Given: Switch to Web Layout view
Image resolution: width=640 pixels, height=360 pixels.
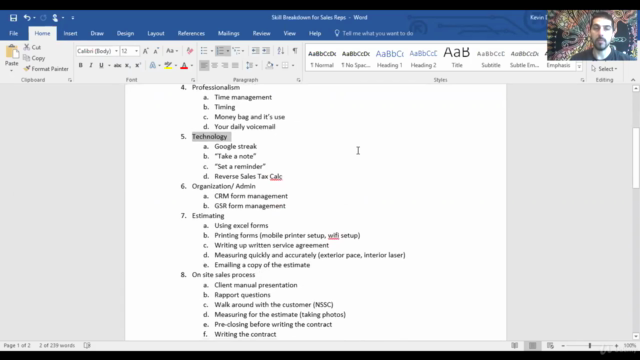Looking at the screenshot, I should [550, 346].
